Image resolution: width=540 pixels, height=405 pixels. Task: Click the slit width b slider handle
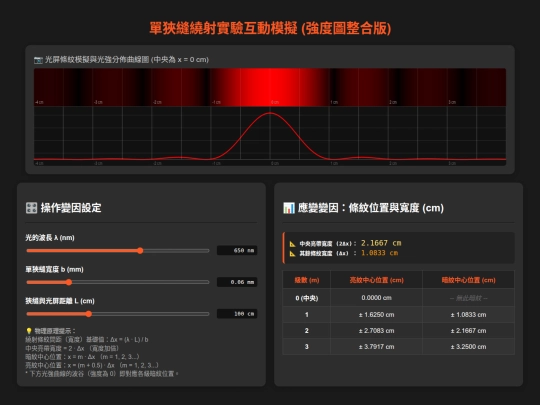point(69,282)
